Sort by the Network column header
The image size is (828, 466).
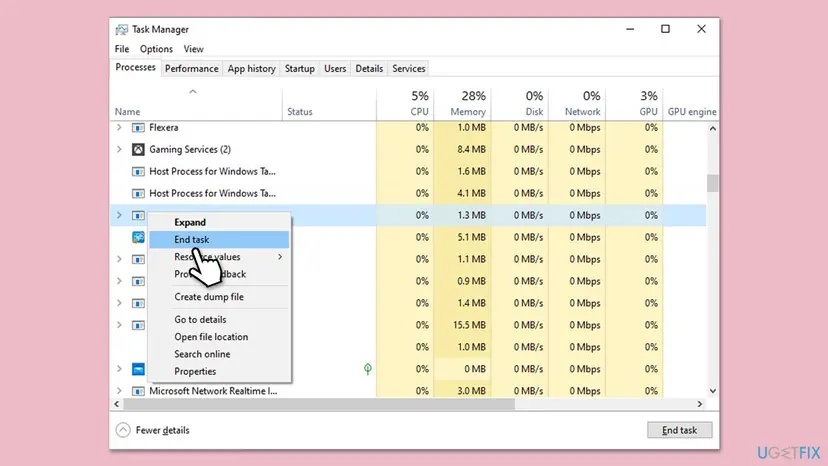coord(577,104)
